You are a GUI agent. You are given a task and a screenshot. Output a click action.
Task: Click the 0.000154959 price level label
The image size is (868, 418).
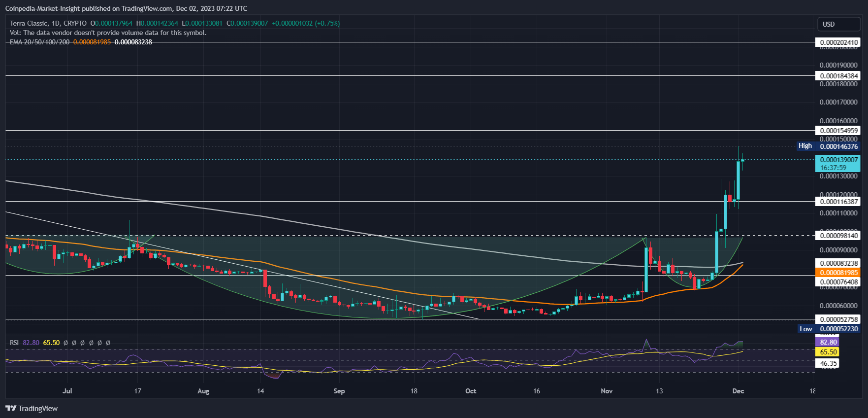click(x=839, y=131)
